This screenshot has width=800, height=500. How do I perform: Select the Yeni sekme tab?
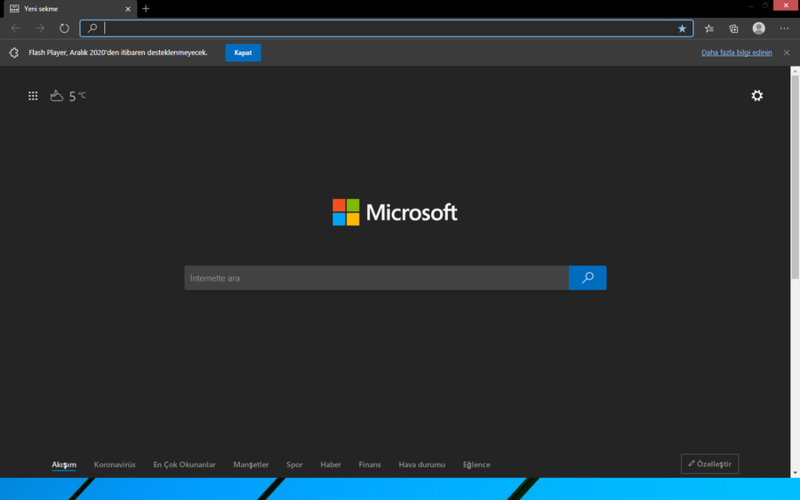(69, 9)
